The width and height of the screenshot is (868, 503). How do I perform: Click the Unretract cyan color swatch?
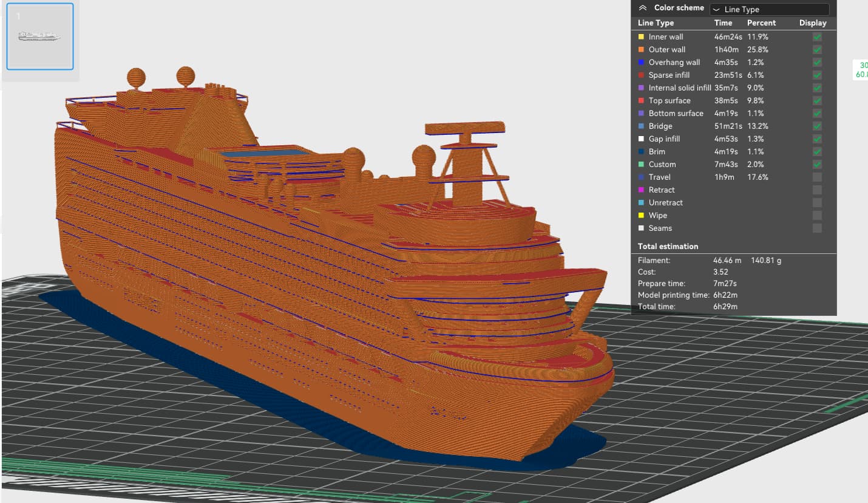click(x=641, y=202)
